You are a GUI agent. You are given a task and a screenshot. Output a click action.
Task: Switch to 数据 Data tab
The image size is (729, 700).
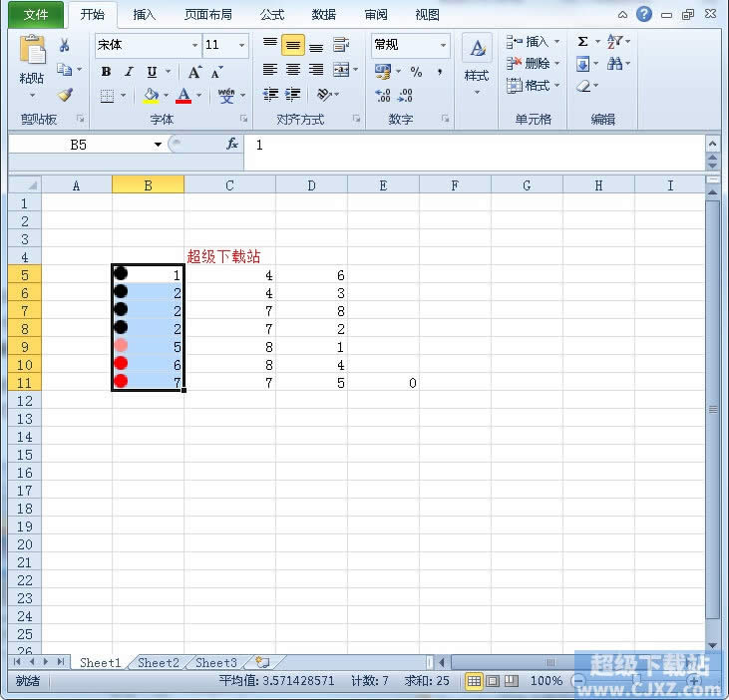[323, 15]
